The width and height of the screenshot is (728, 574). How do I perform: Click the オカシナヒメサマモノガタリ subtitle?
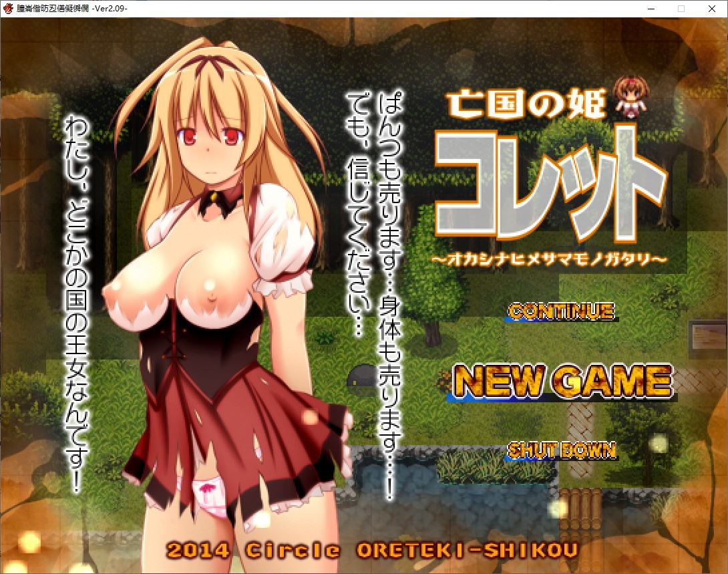(550, 259)
